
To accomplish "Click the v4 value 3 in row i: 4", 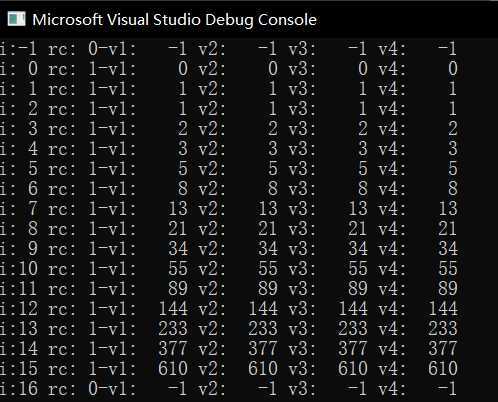I will pyautogui.click(x=453, y=149).
